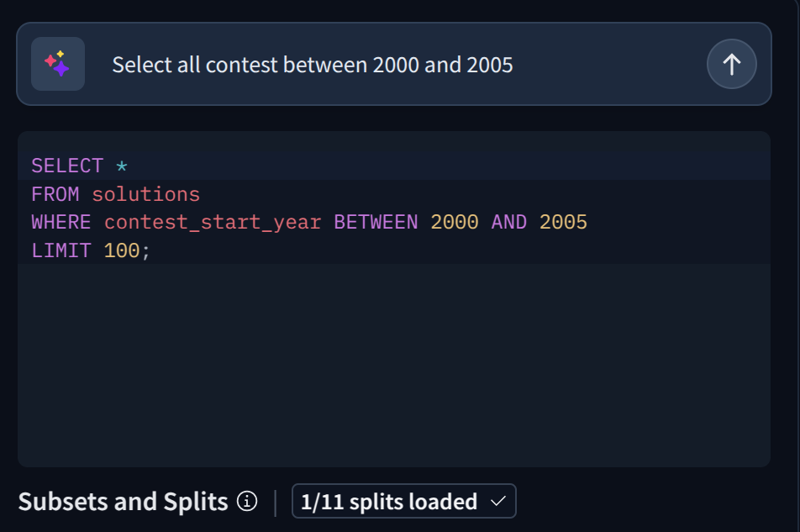Click the SELECT keyword in the editor
This screenshot has height=532, width=800.
pos(67,166)
